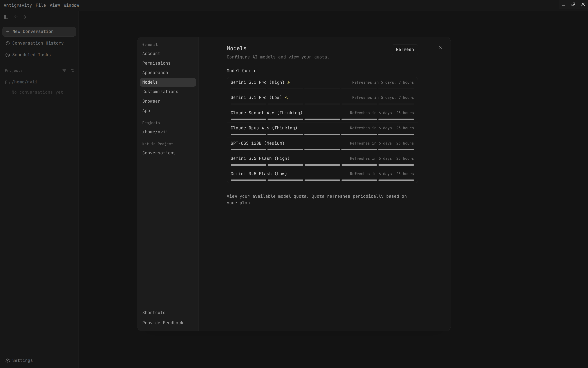Click the Model Quota heading
This screenshot has width=588, height=368.
coord(241,71)
